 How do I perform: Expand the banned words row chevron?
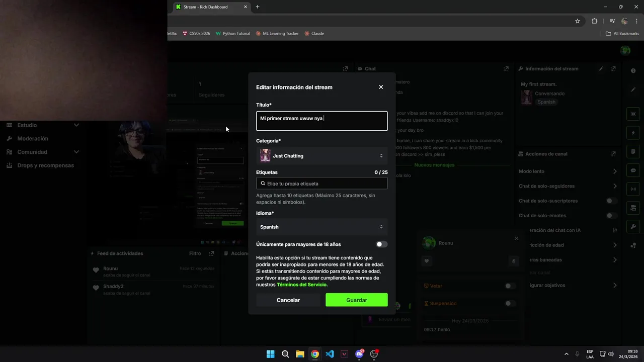pyautogui.click(x=615, y=260)
